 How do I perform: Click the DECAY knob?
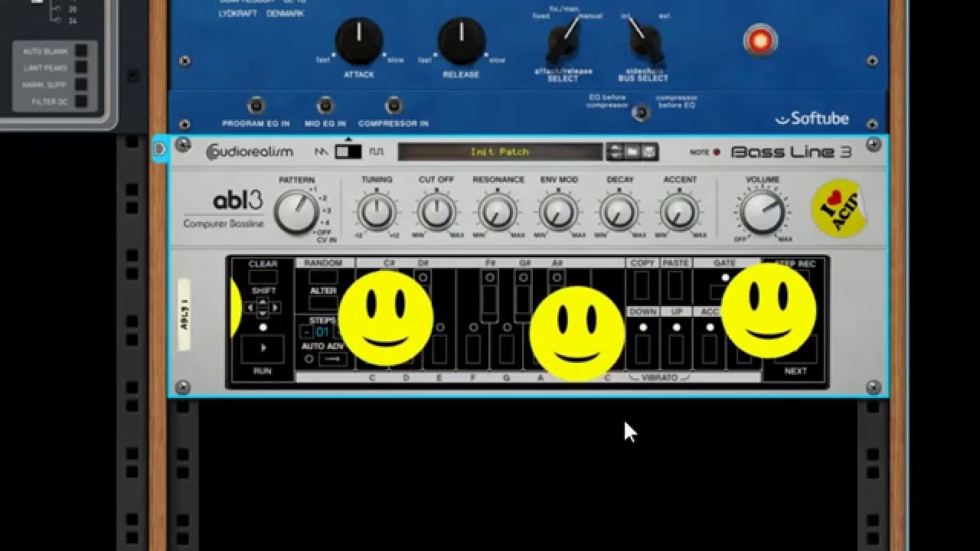click(x=619, y=212)
